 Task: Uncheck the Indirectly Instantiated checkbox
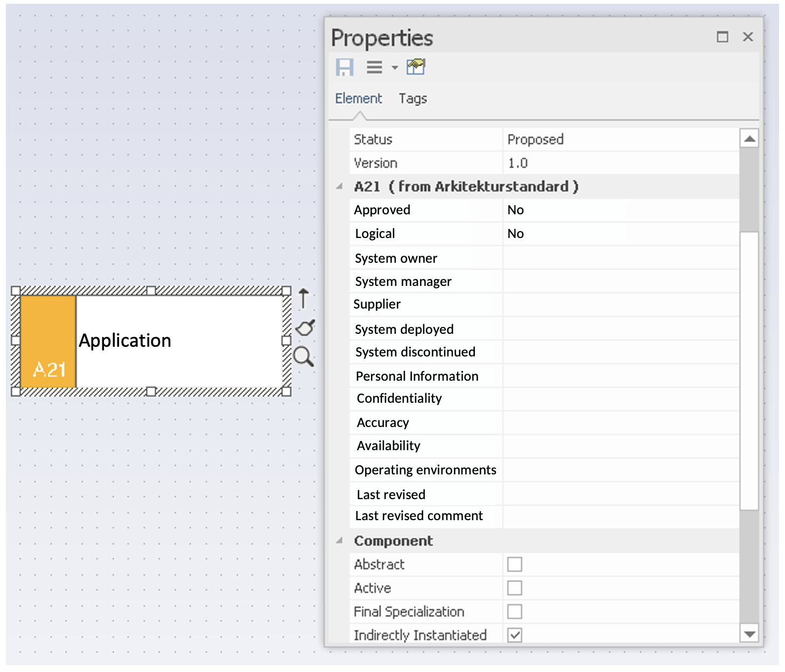(515, 635)
